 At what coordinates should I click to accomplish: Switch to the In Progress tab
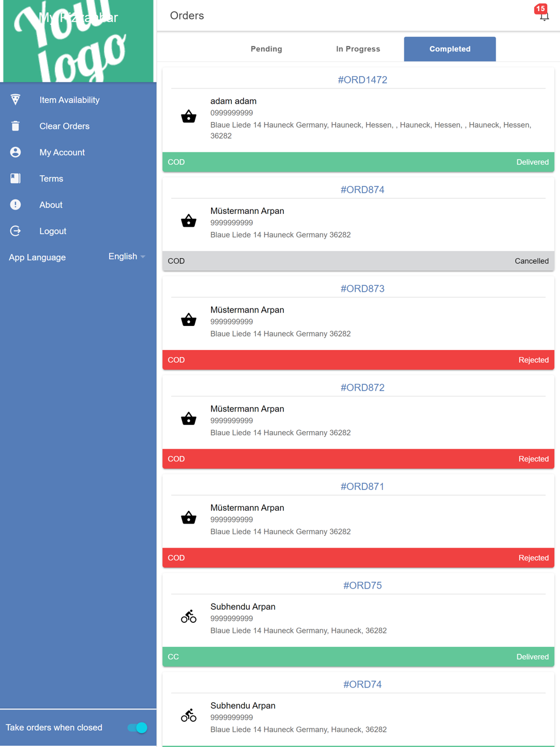[358, 49]
